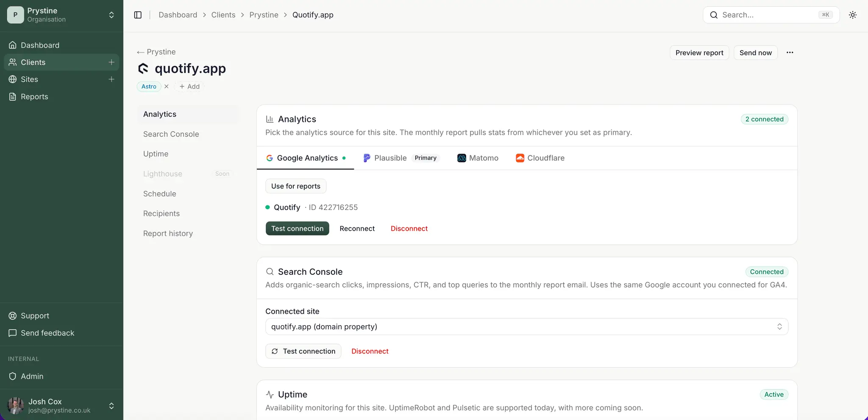This screenshot has height=420, width=868.
Task: Click Dashboard in the breadcrumb
Action: pyautogui.click(x=178, y=15)
